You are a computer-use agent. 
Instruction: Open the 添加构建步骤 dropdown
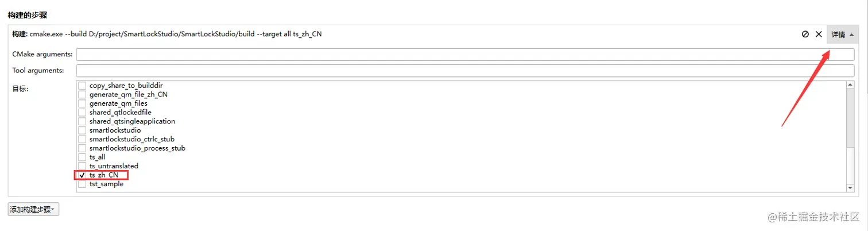tap(33, 210)
